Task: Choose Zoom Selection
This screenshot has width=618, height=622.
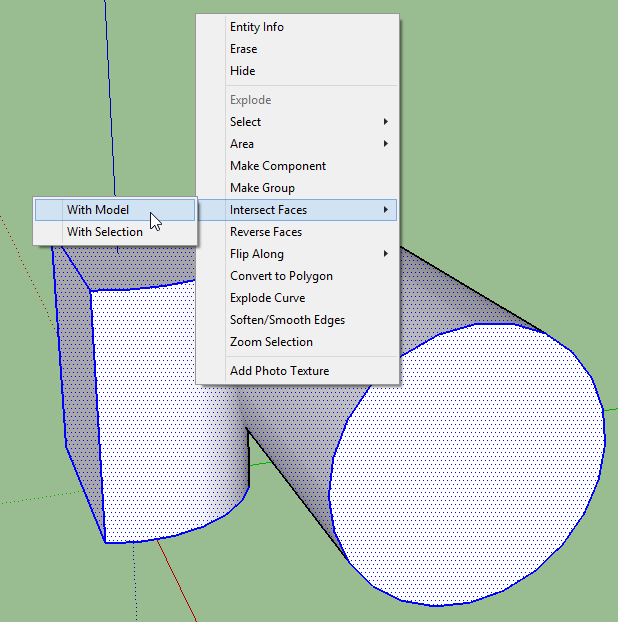Action: 271,342
